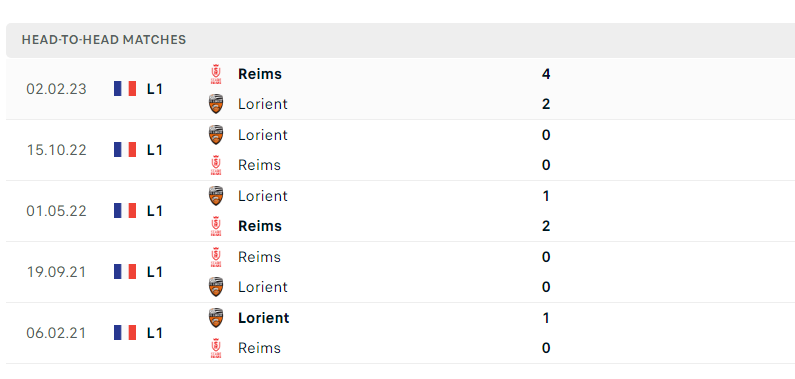This screenshot has width=795, height=379.
Task: Open bold Lorient name in 06.02.21 match
Action: tap(264, 318)
